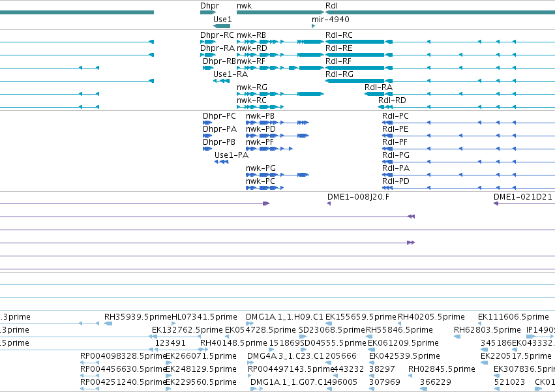555x392 pixels.
Task: Select the Rdl-PD protein feature
Action: pos(469,188)
